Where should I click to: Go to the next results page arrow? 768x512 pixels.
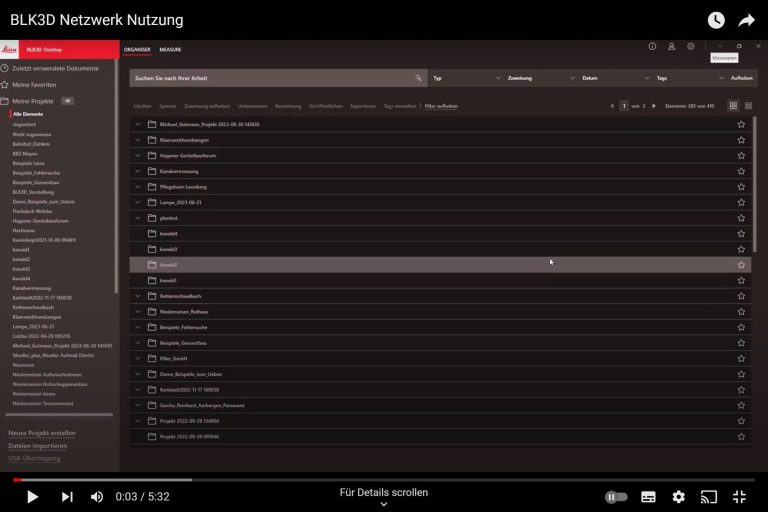(x=654, y=106)
